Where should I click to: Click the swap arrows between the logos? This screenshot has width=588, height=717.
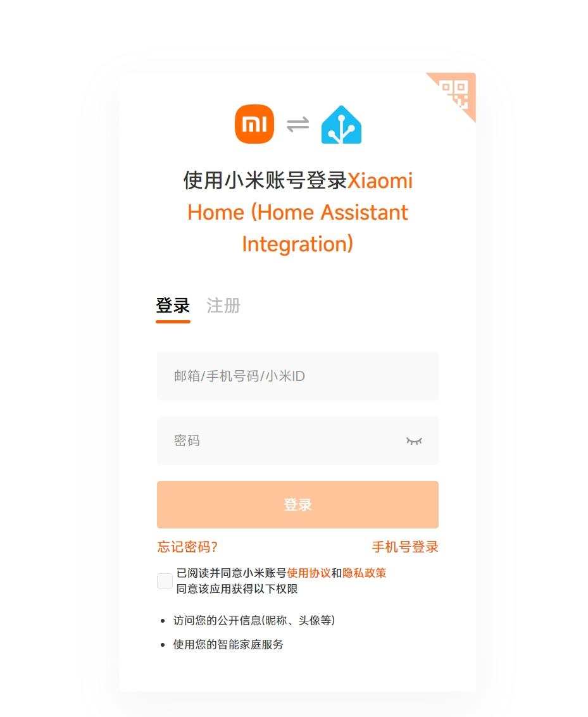(297, 125)
